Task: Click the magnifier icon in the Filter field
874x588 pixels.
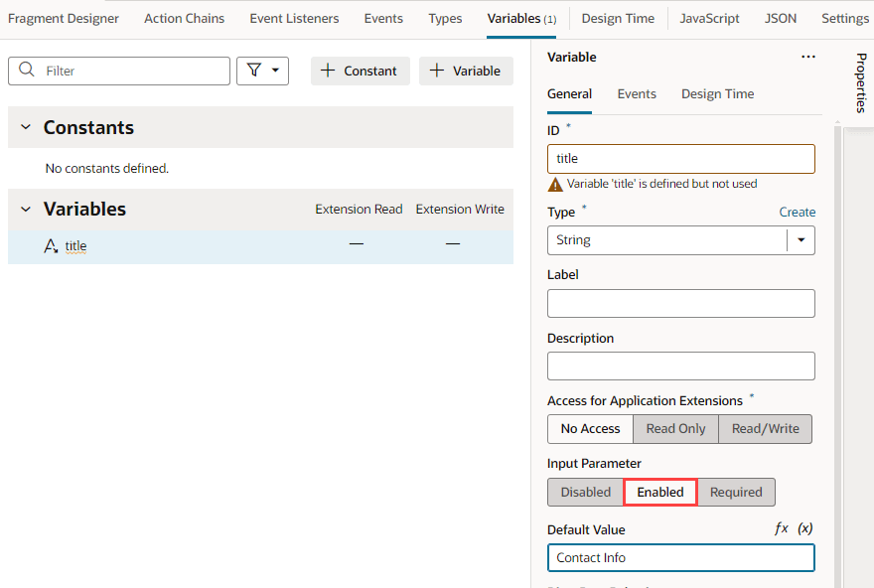Action: (x=26, y=71)
